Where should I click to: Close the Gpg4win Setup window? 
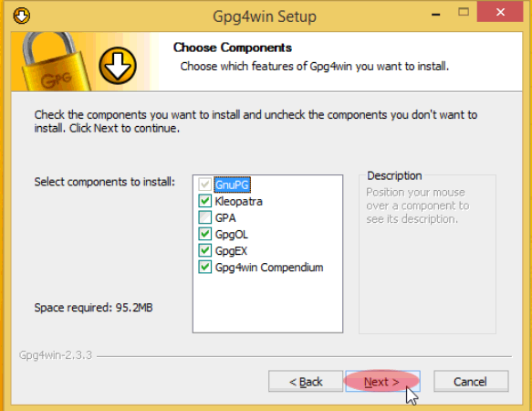click(500, 12)
